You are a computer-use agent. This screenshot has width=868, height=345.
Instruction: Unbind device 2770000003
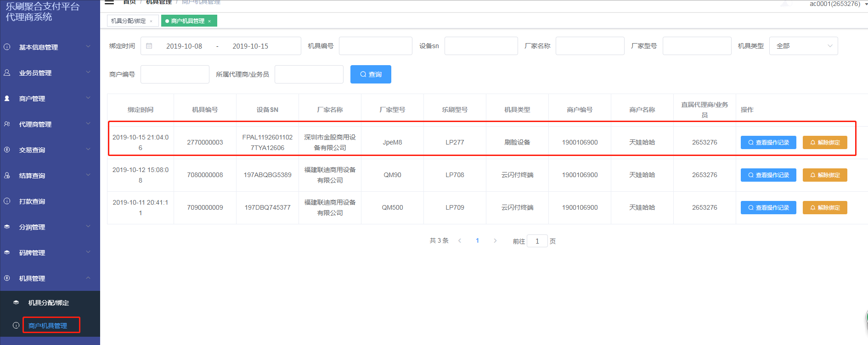[x=825, y=142]
